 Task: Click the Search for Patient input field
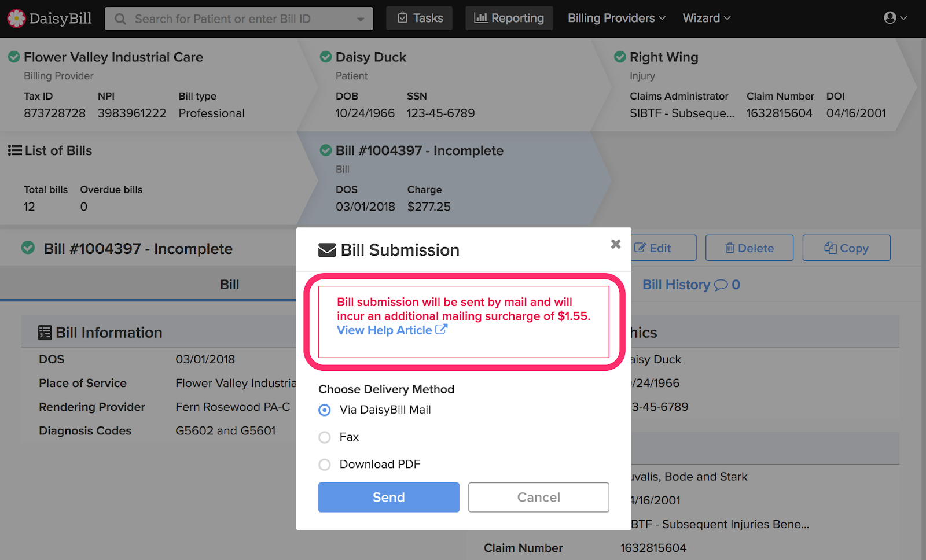click(x=238, y=19)
